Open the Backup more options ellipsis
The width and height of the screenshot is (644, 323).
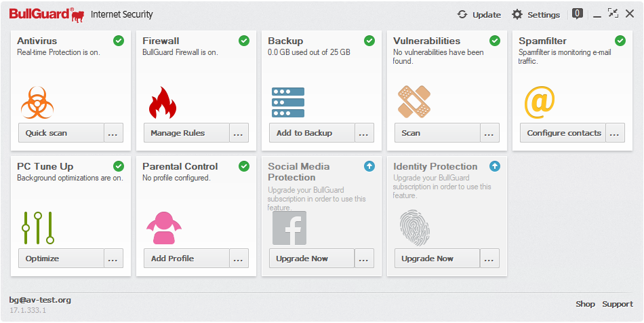pyautogui.click(x=364, y=133)
